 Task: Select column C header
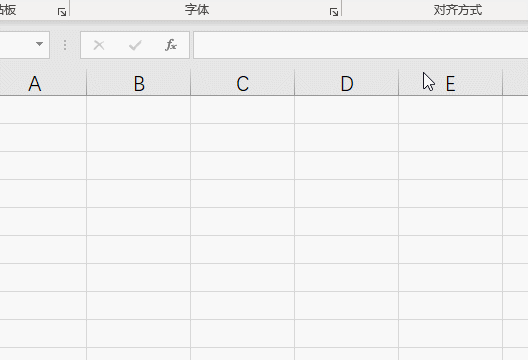point(242,83)
